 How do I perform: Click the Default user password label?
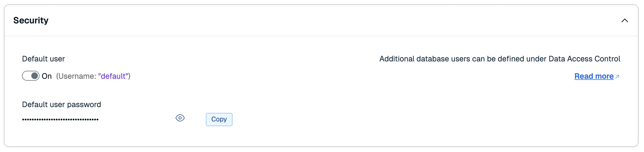coord(61,105)
